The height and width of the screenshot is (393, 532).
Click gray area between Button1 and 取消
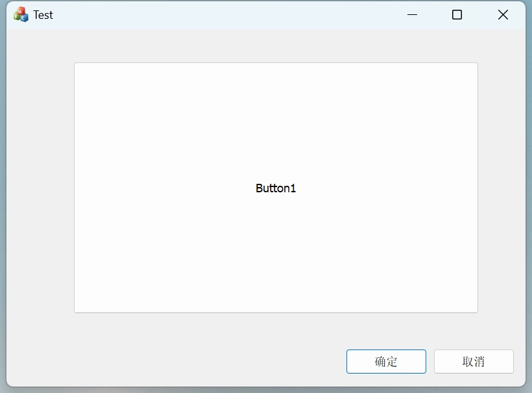pyautogui.click(x=474, y=331)
